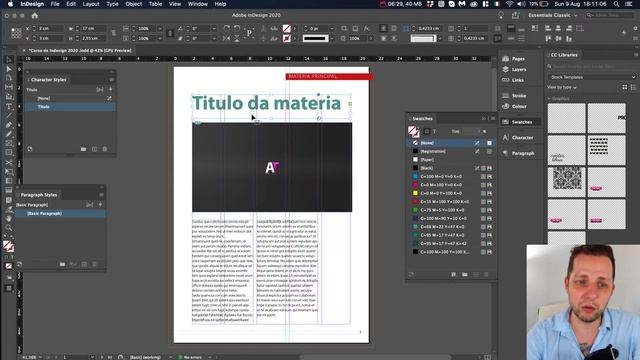640x360 pixels.
Task: Go to the home screen
Action: [x=35, y=16]
